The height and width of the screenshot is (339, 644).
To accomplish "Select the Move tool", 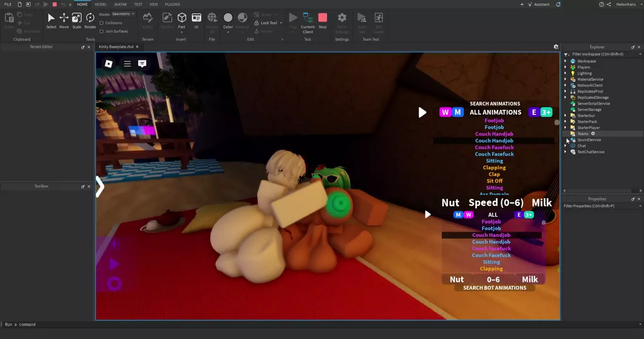I will pos(64,21).
